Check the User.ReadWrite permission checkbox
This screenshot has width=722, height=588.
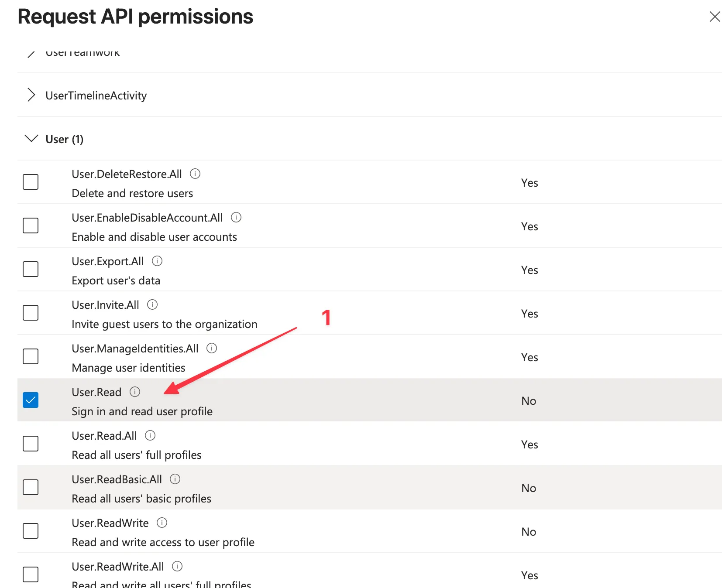[30, 531]
